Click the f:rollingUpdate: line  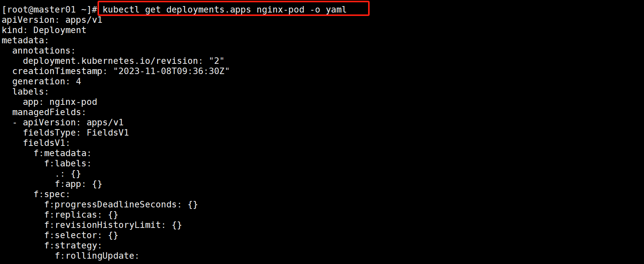point(97,256)
